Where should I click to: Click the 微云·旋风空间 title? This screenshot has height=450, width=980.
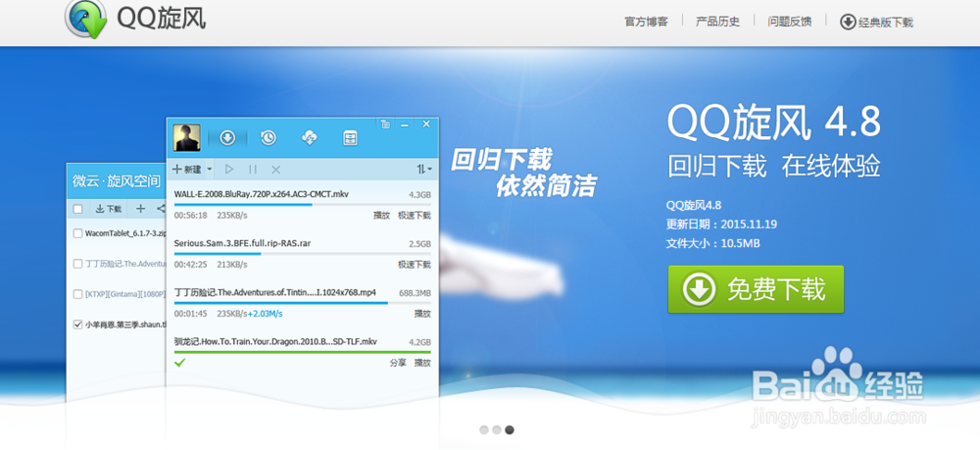click(117, 181)
